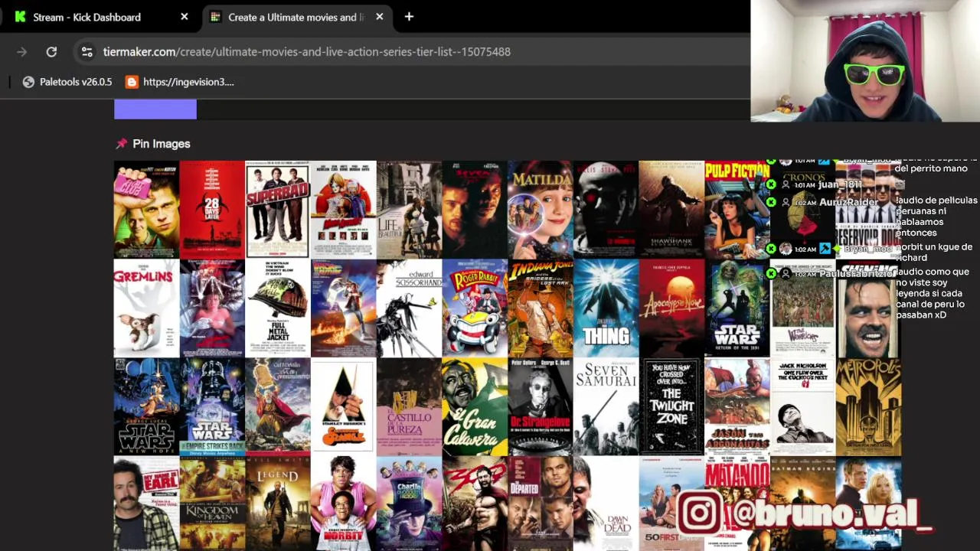The height and width of the screenshot is (551, 980).
Task: Select The Shining Jack Nicholson poster
Action: [868, 308]
